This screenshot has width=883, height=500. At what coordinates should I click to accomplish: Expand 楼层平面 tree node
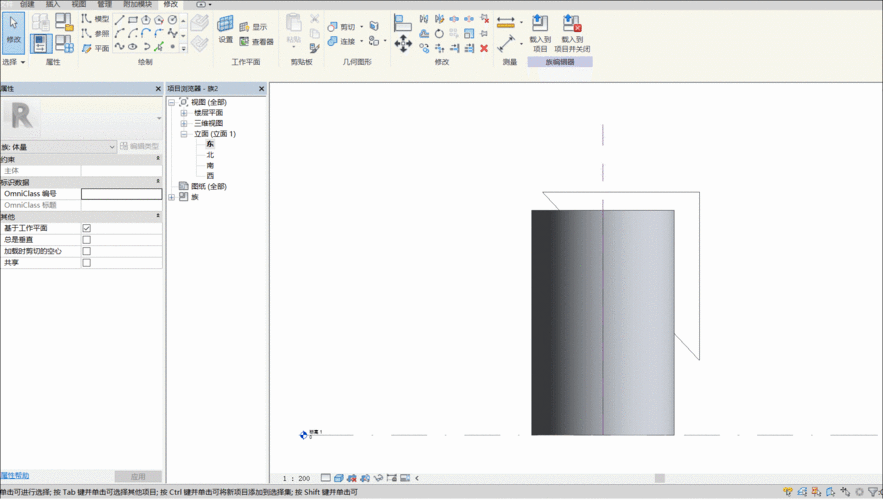[x=184, y=113]
